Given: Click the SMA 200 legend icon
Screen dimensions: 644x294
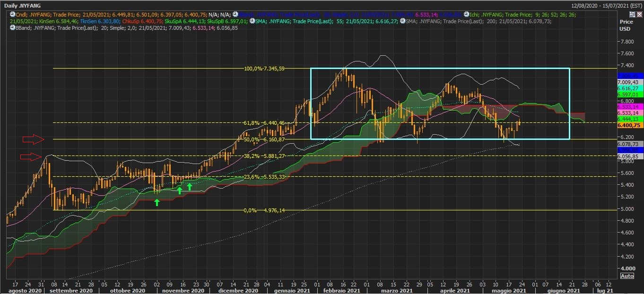Looking at the screenshot, I should click(402, 21).
